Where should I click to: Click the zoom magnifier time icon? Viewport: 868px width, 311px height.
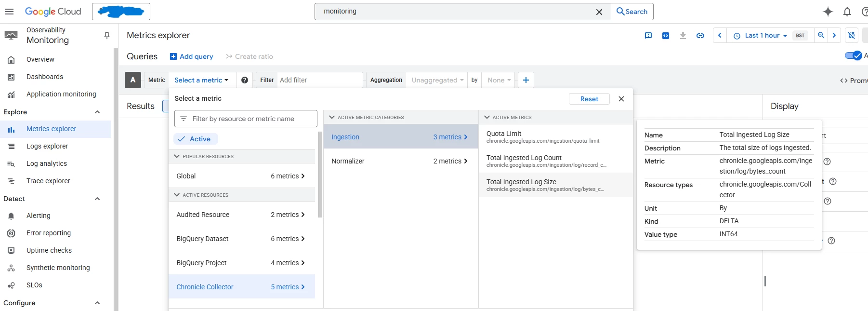click(x=821, y=35)
